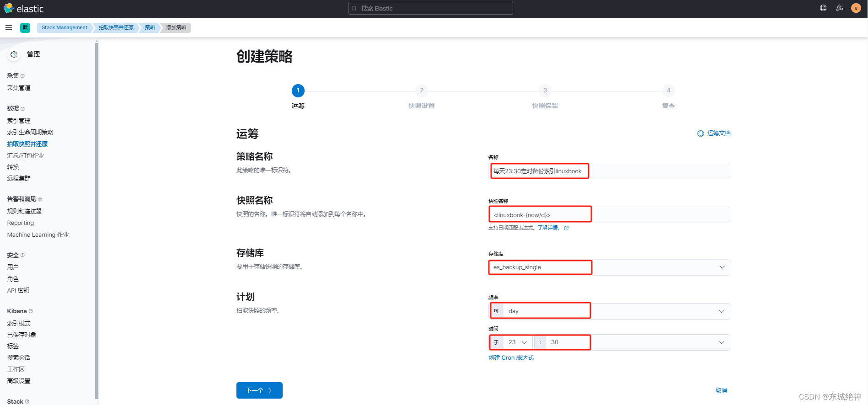Viewport: 868px width, 405px height.
Task: Open 标签 in sidebar
Action: click(13, 346)
